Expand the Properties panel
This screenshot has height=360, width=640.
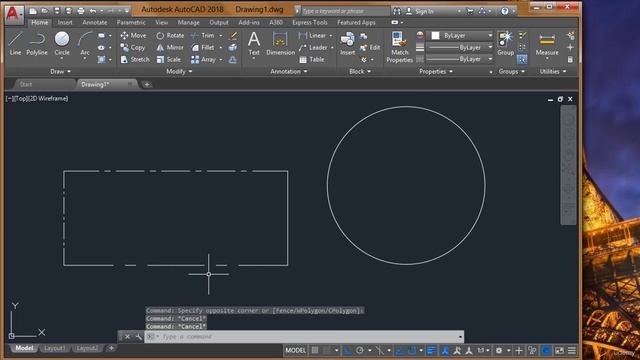point(436,71)
